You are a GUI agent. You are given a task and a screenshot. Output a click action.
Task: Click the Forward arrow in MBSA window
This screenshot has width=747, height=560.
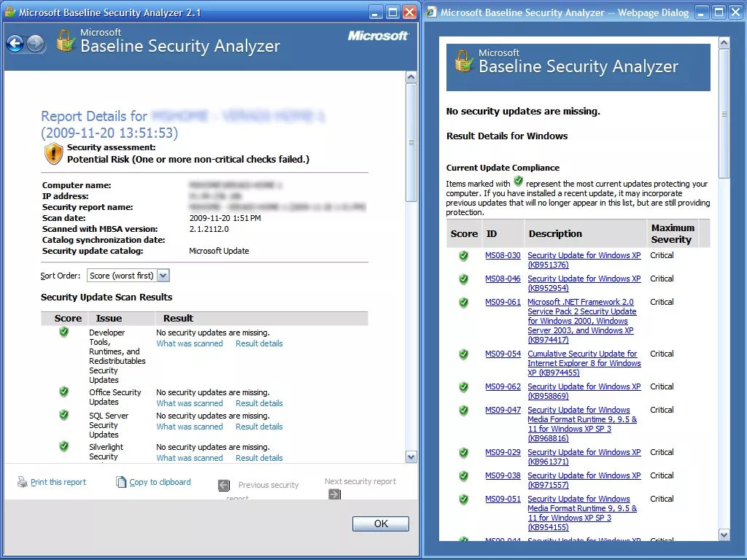(35, 44)
